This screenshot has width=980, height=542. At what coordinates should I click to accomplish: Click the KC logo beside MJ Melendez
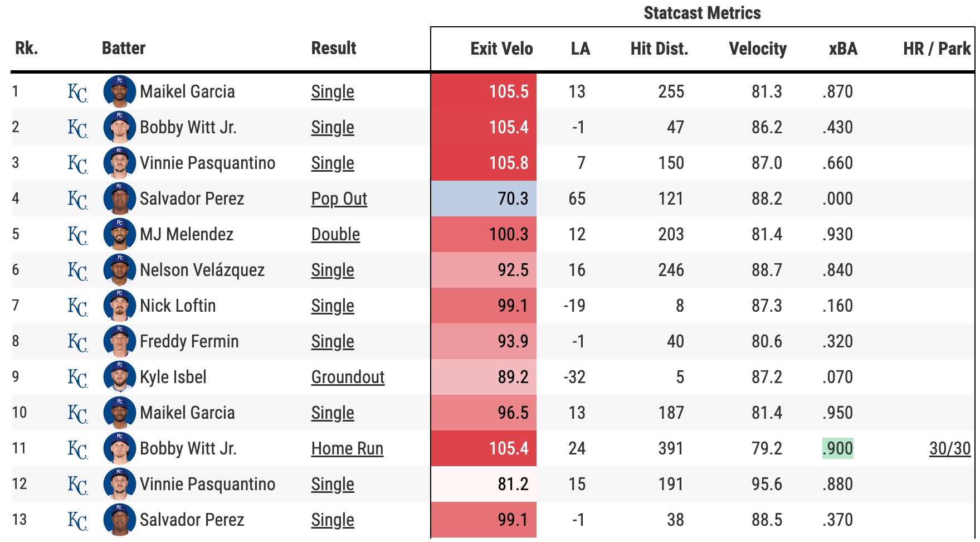coord(77,235)
